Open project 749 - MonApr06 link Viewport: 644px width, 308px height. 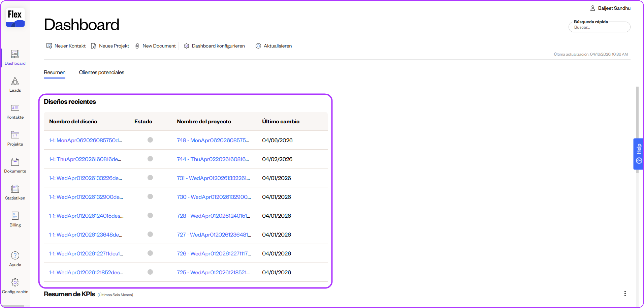[x=213, y=140]
